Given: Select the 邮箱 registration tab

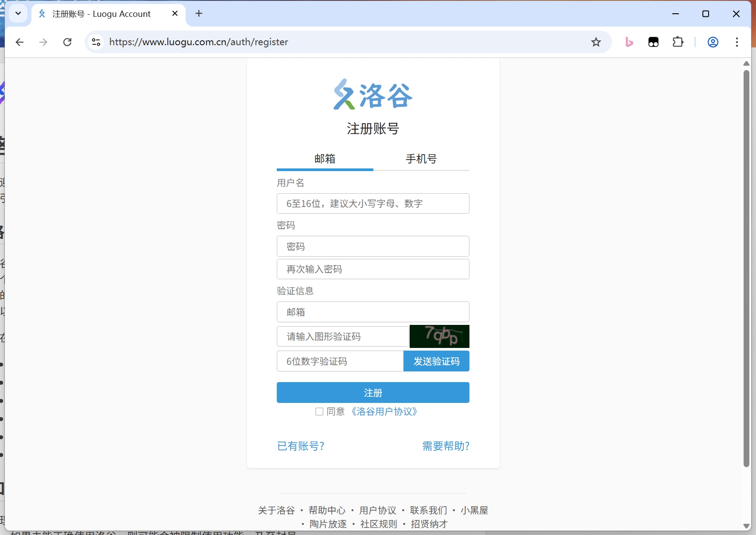Looking at the screenshot, I should [x=325, y=159].
